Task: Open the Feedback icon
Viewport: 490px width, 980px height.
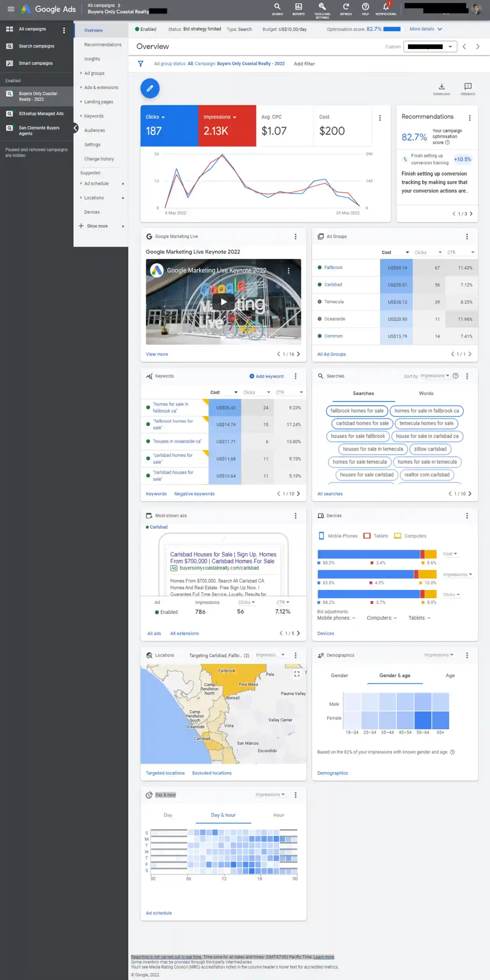Action: pos(468,89)
